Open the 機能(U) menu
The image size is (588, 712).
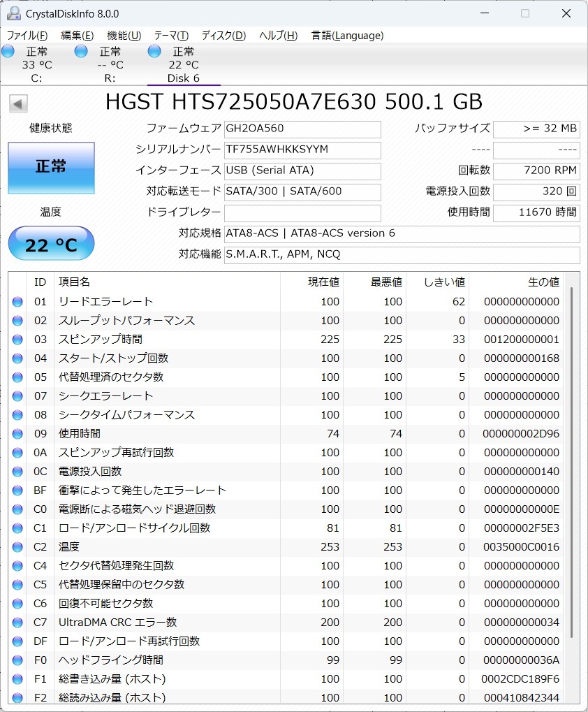pyautogui.click(x=124, y=36)
